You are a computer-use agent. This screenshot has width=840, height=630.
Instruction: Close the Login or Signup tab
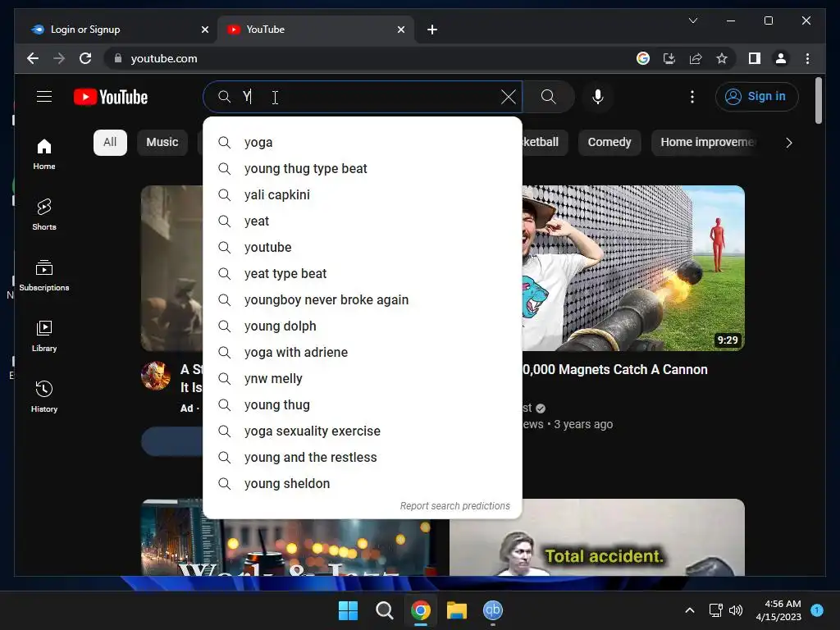[204, 30]
